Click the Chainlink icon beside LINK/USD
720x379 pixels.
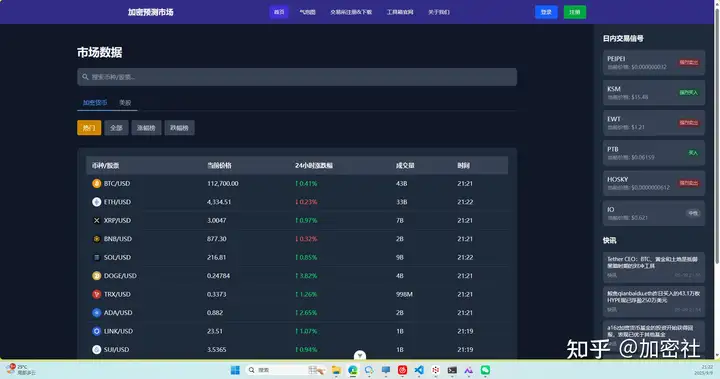[96, 331]
